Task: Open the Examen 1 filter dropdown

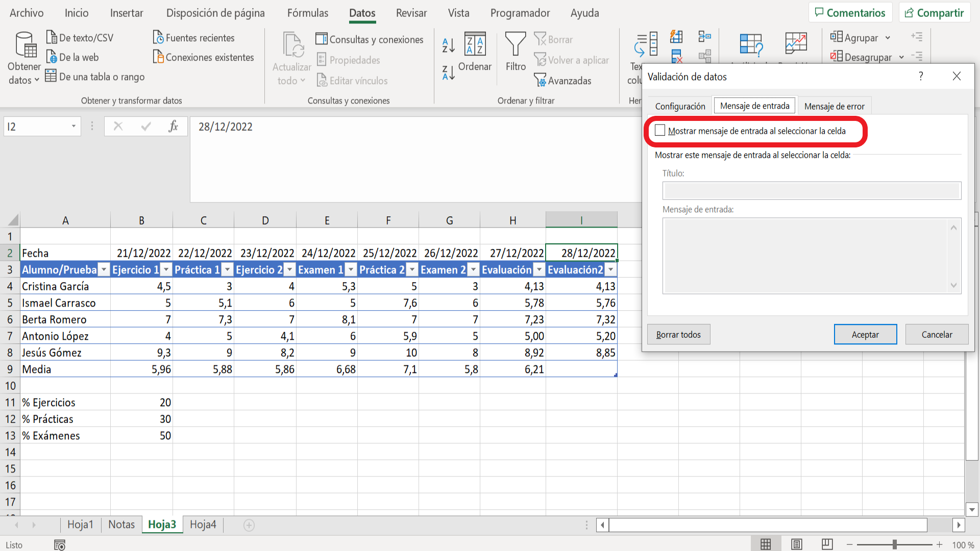Action: point(351,270)
